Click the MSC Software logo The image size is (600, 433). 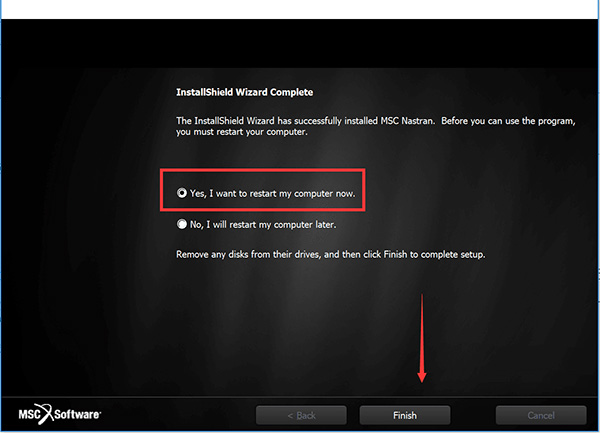click(60, 414)
